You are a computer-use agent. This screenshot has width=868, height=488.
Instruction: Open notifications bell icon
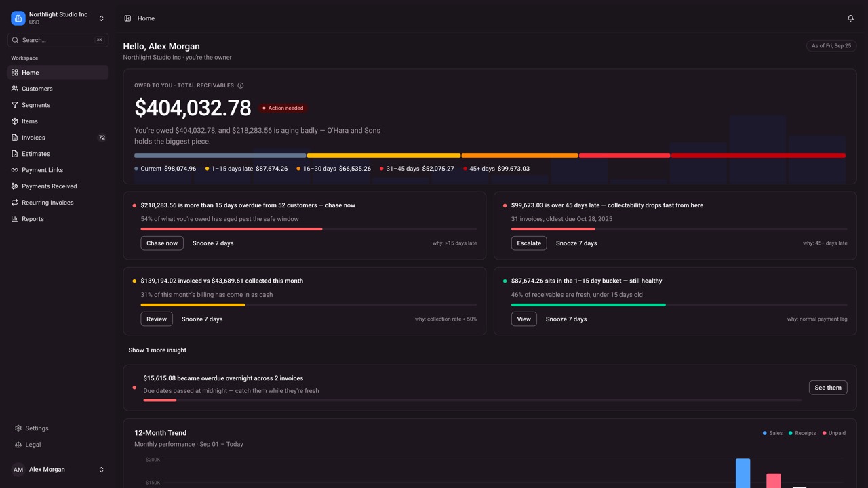[850, 18]
